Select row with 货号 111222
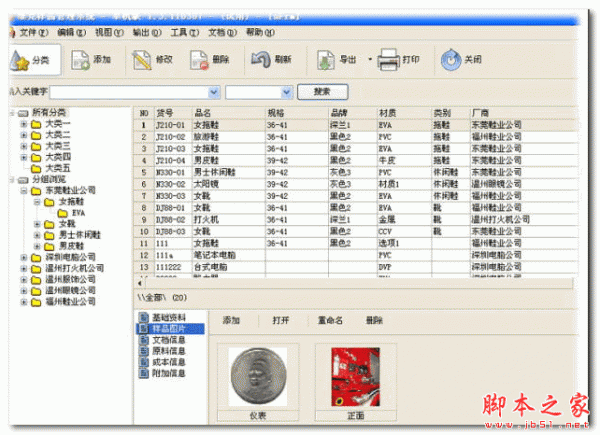This screenshot has height=435, width=600. point(355,267)
